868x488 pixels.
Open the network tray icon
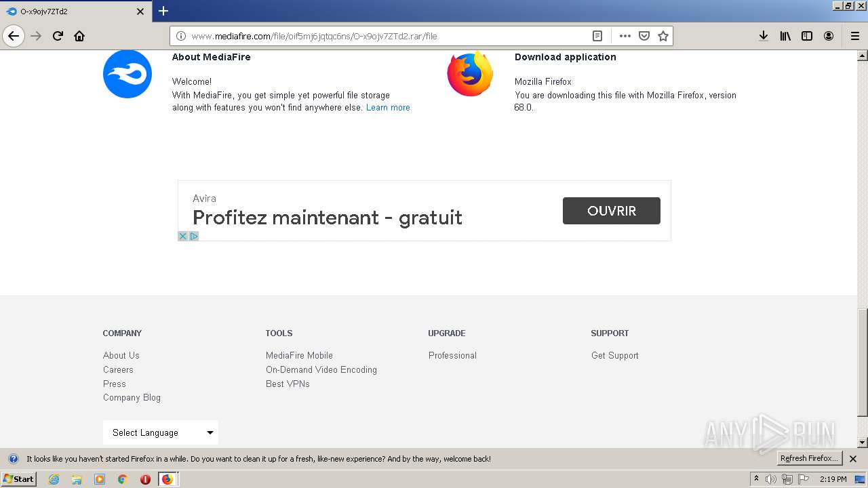coord(787,479)
